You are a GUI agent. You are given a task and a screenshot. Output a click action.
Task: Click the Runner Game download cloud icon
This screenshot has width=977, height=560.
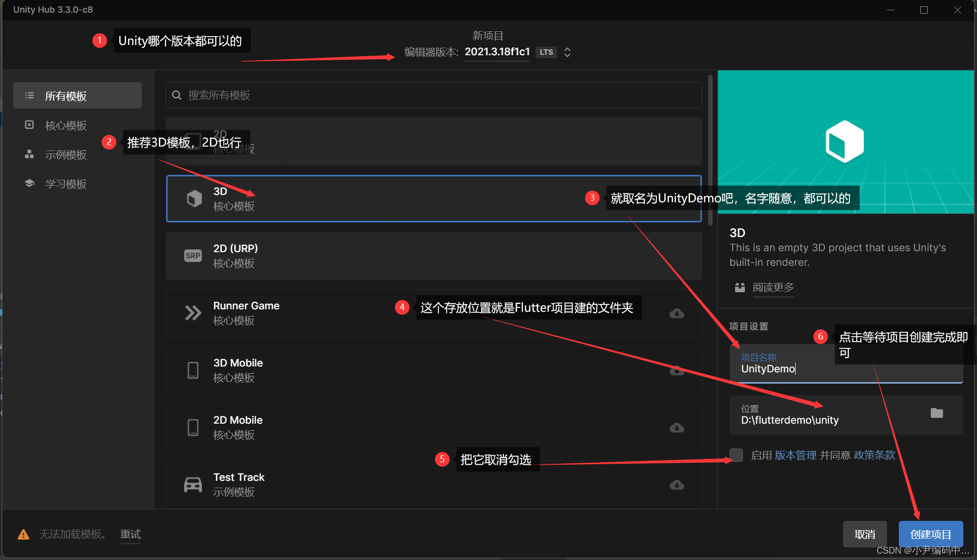point(676,313)
